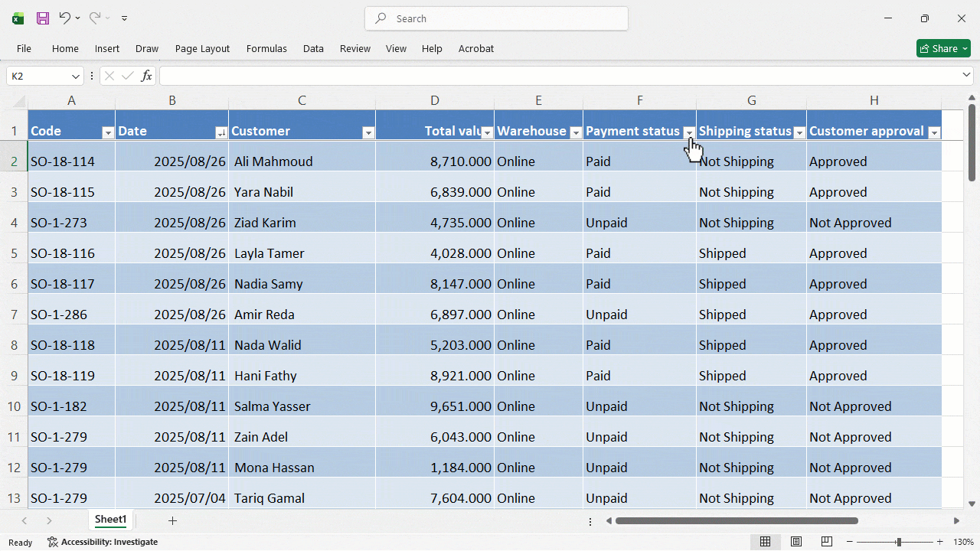The width and height of the screenshot is (980, 551).
Task: Open the Warehouse filter dropdown
Action: click(576, 132)
